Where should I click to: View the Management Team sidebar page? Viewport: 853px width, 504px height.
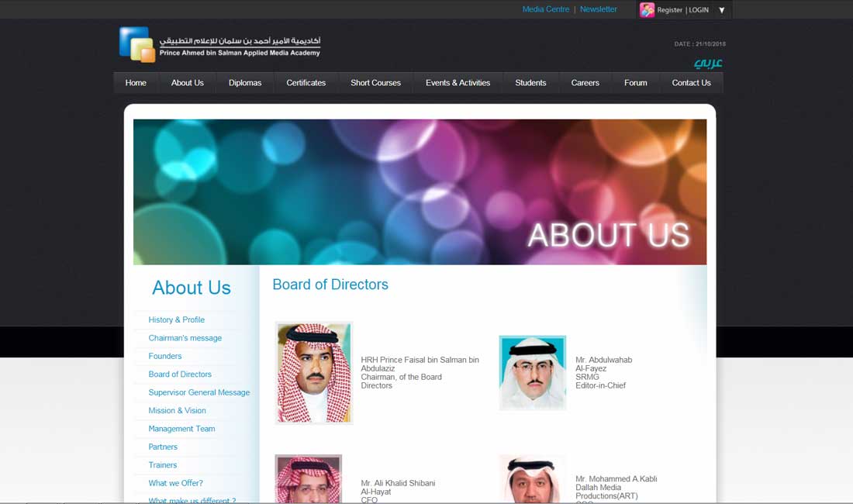pyautogui.click(x=182, y=429)
